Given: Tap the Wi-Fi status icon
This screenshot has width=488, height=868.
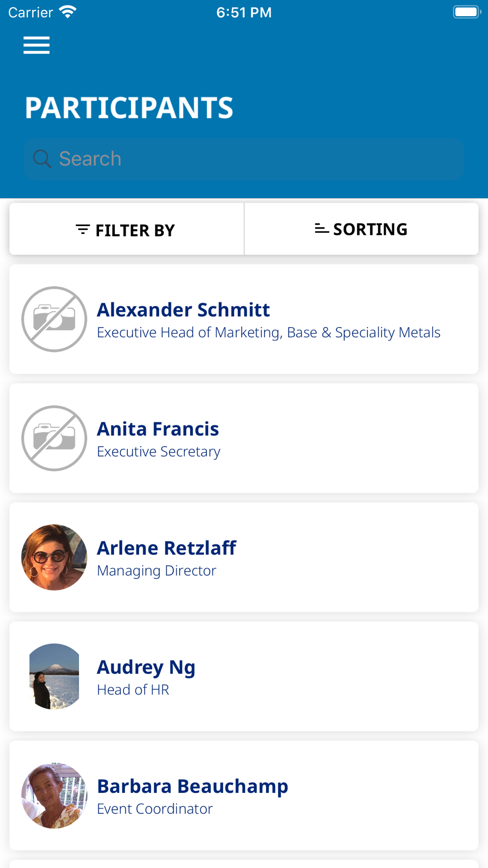Looking at the screenshot, I should tap(68, 12).
